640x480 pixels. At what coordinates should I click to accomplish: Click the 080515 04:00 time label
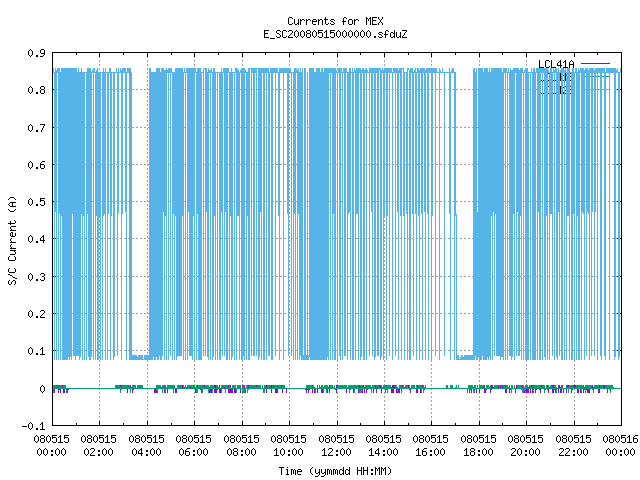coord(146,446)
